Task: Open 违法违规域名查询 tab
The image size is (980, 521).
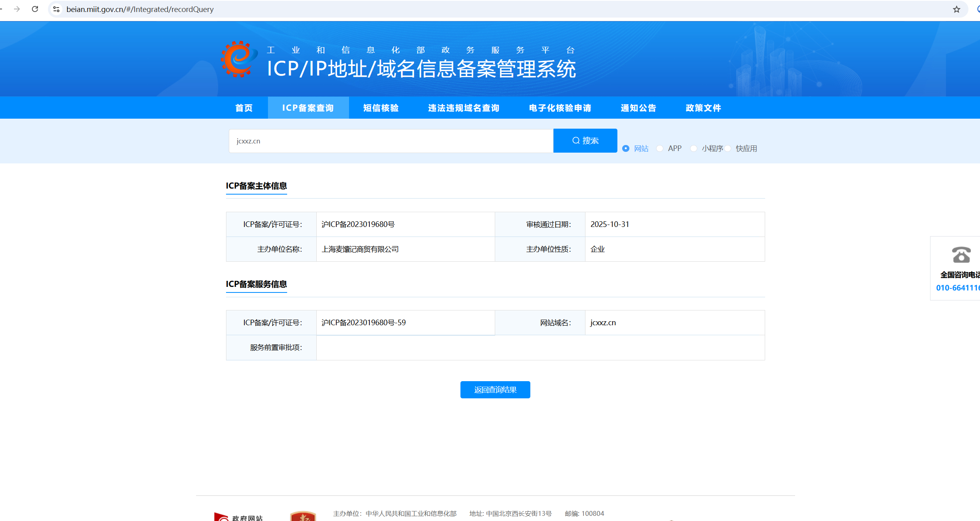Action: [464, 108]
